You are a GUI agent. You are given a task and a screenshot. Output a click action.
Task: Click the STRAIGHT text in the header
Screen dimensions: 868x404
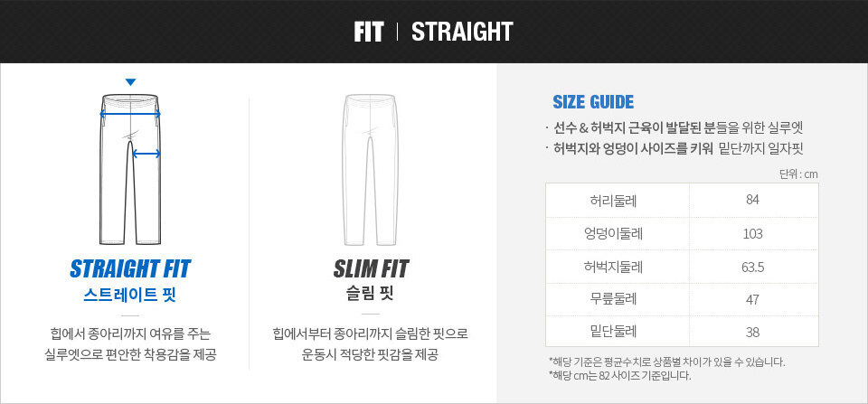[462, 33]
